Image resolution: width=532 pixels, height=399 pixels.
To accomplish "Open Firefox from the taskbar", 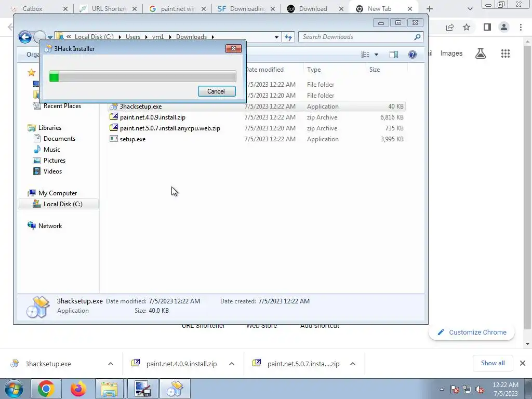I will (x=78, y=389).
